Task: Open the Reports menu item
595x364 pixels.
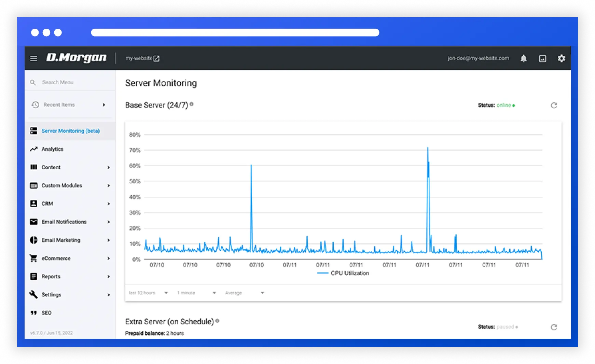Action: [x=70, y=276]
